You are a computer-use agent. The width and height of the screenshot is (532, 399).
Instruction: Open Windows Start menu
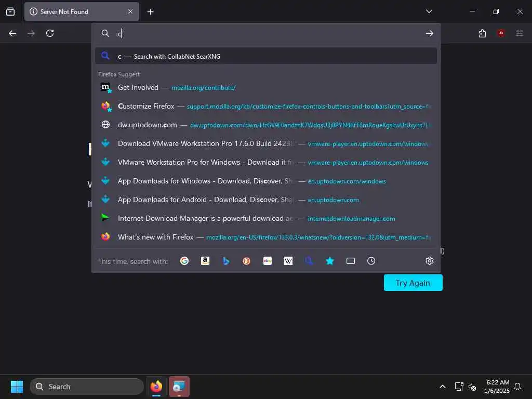coord(17,387)
